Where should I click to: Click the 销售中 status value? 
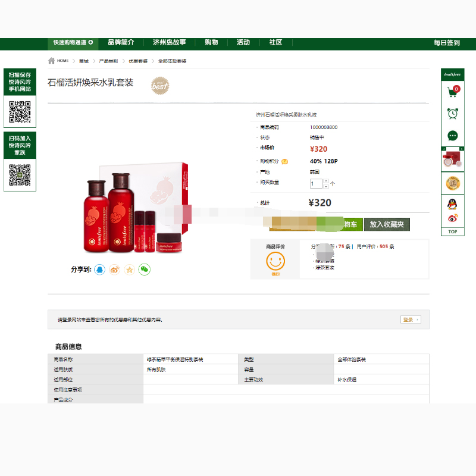(x=317, y=137)
